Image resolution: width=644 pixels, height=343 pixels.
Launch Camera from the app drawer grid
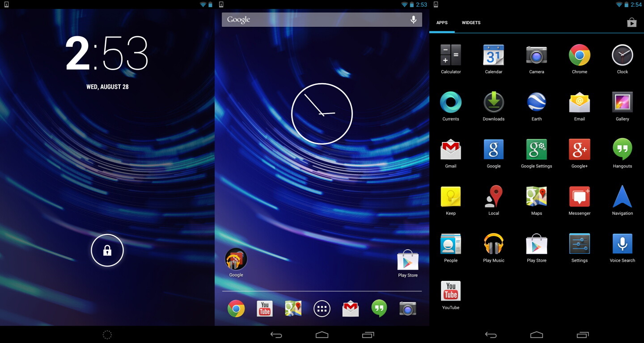[x=537, y=55]
